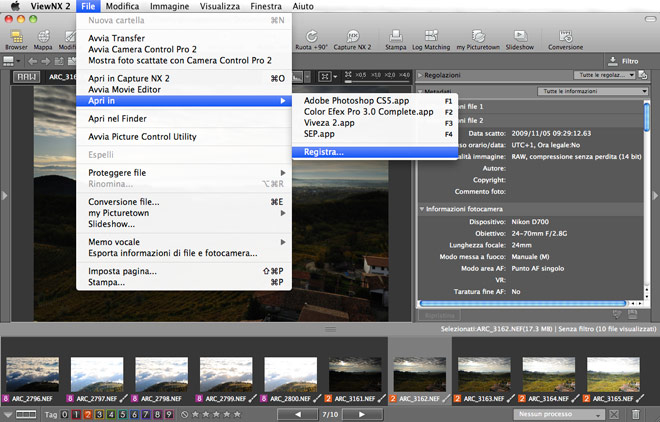Start Slideshow from toolbar icon

520,37
